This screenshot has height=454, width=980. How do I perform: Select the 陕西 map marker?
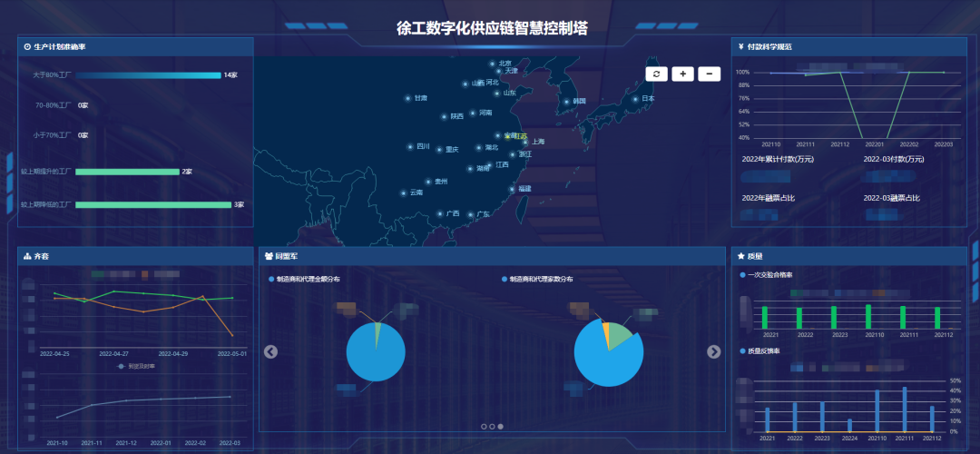coord(444,116)
